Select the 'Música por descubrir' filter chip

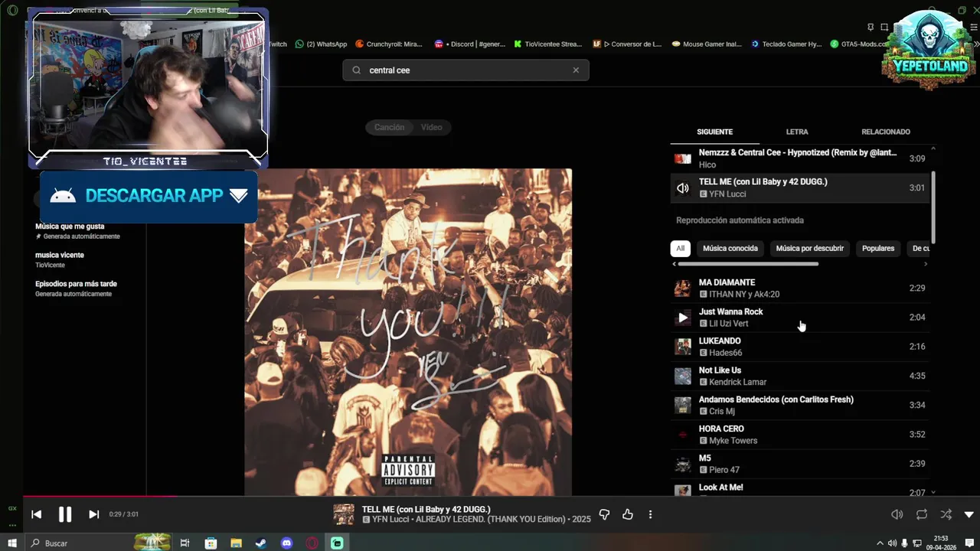[x=809, y=248]
